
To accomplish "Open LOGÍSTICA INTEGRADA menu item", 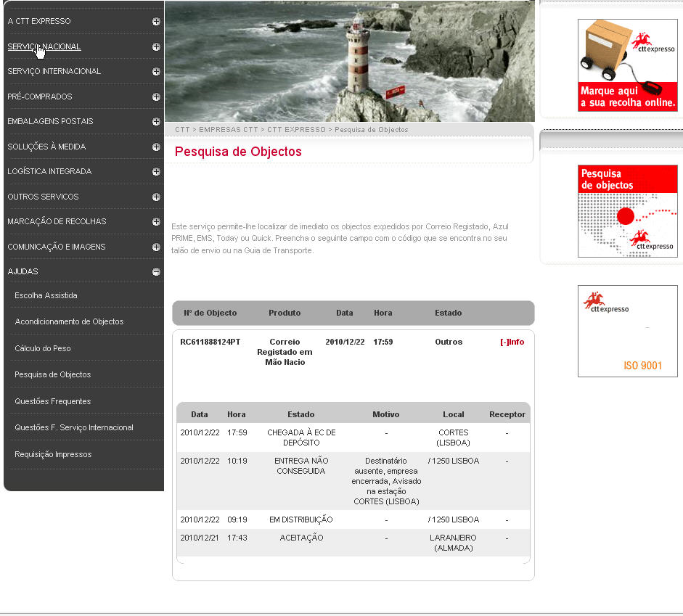I will pos(49,171).
